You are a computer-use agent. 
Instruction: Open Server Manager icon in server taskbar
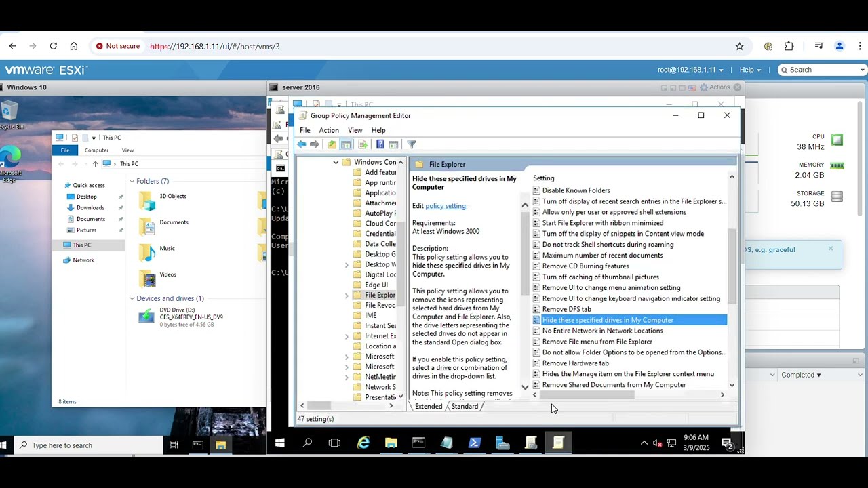point(502,443)
